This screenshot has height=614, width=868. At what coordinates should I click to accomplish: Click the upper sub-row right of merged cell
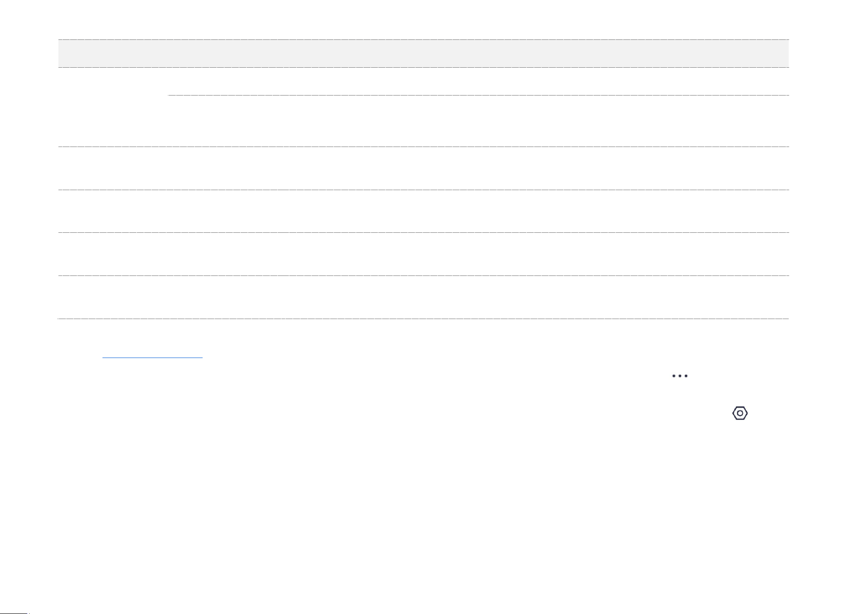pos(478,81)
